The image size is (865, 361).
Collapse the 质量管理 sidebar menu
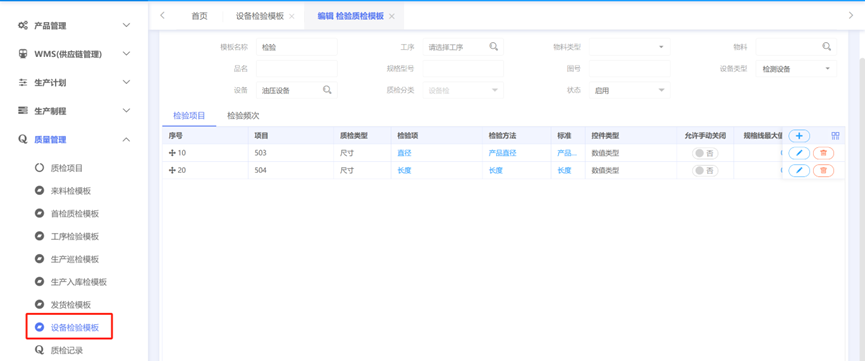click(x=74, y=140)
